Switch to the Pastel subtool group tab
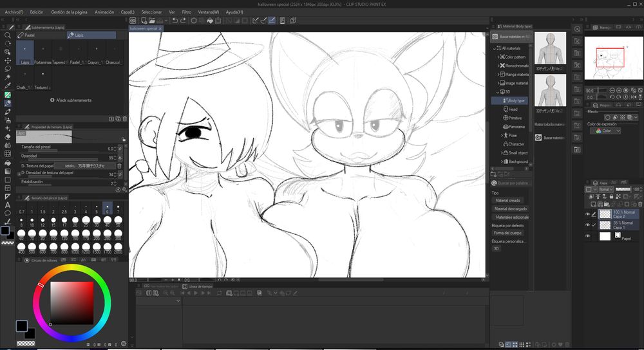 point(41,35)
